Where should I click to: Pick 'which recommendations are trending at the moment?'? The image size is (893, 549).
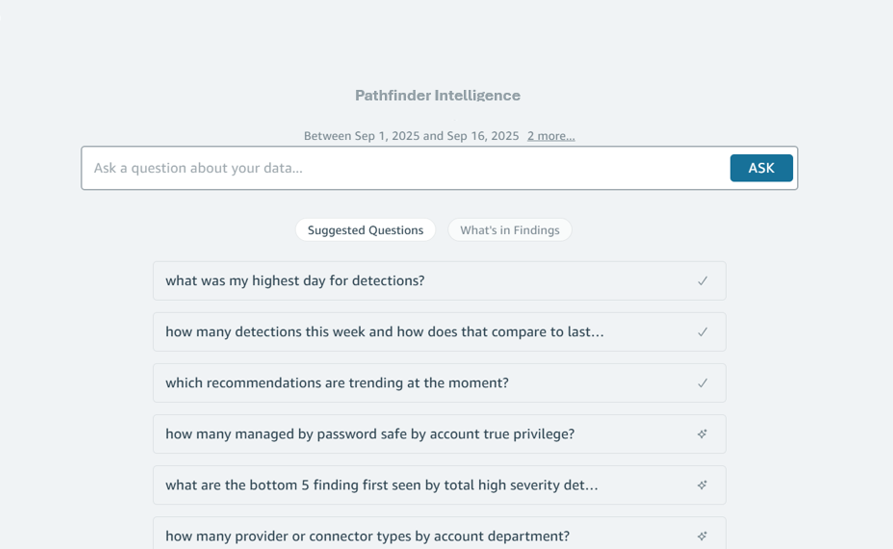click(x=337, y=383)
